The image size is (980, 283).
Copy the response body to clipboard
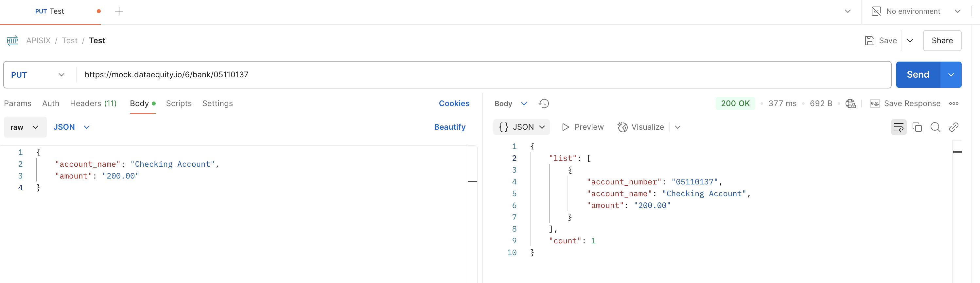(x=917, y=127)
